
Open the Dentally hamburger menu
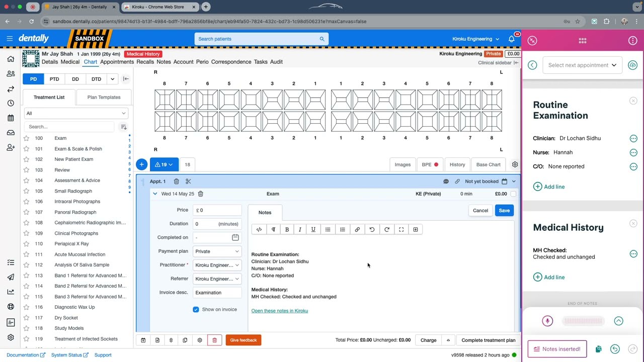click(x=10, y=39)
